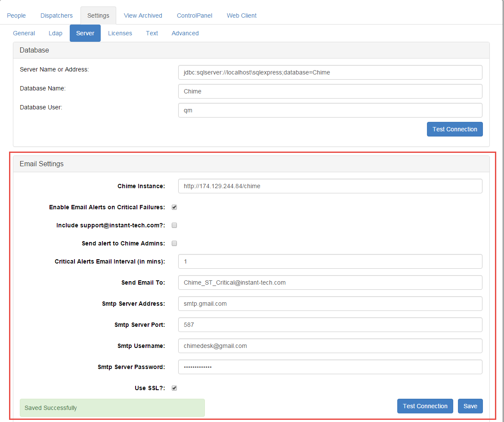Focus the Send Email To field
Screen dimensions: 504x422
click(330, 283)
